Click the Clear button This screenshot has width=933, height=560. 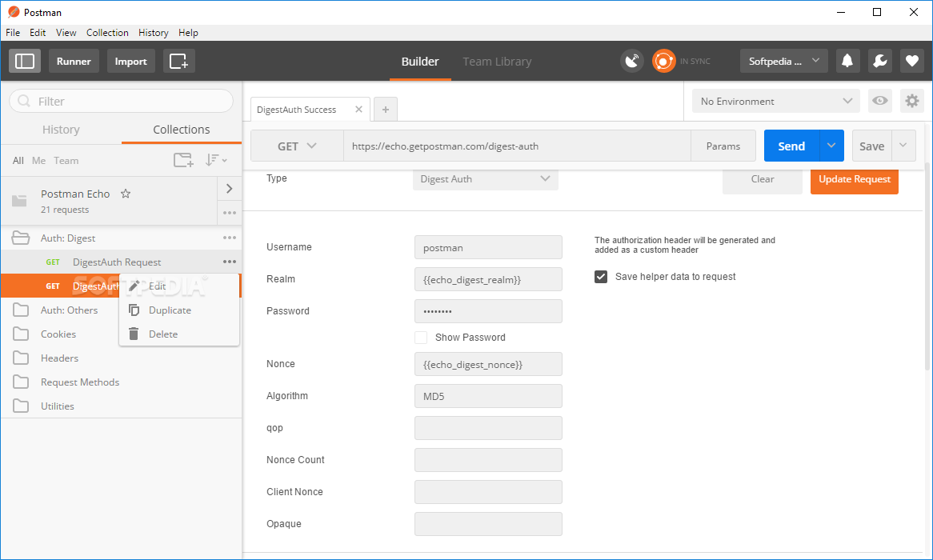(x=763, y=180)
